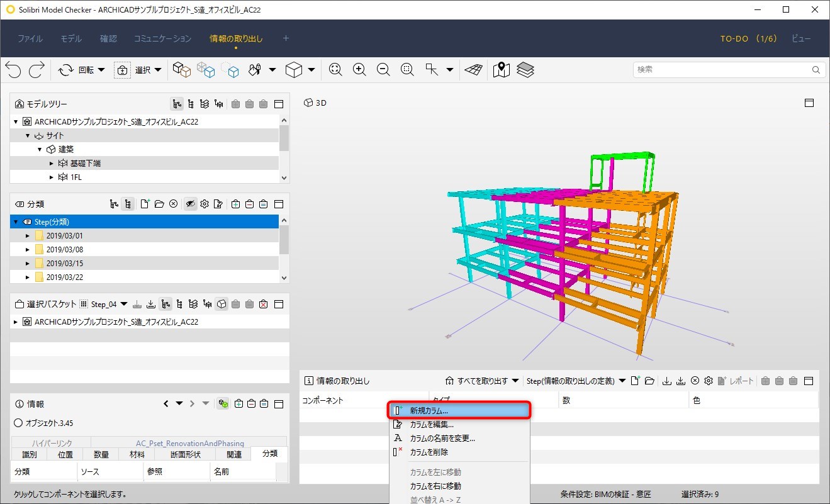
Task: Click the layers stack toolbar icon
Action: 525,70
